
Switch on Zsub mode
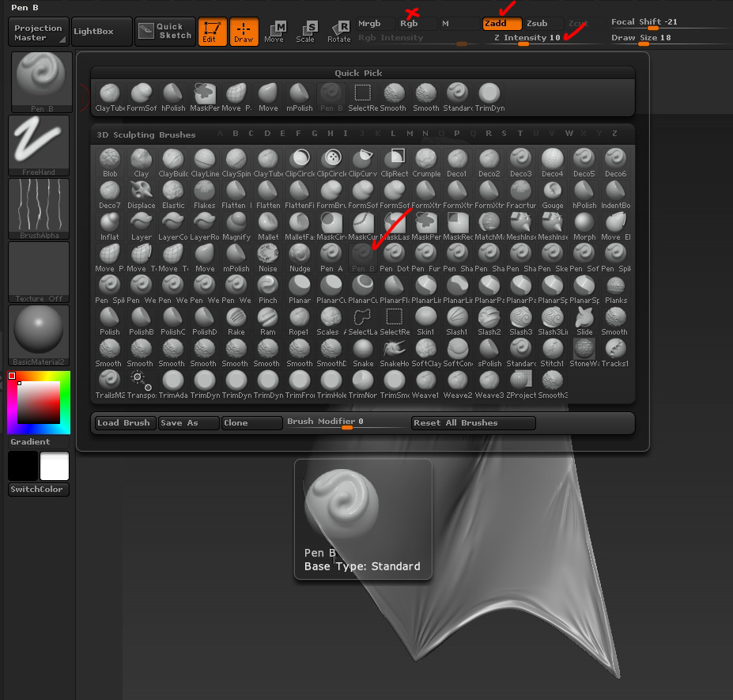544,24
